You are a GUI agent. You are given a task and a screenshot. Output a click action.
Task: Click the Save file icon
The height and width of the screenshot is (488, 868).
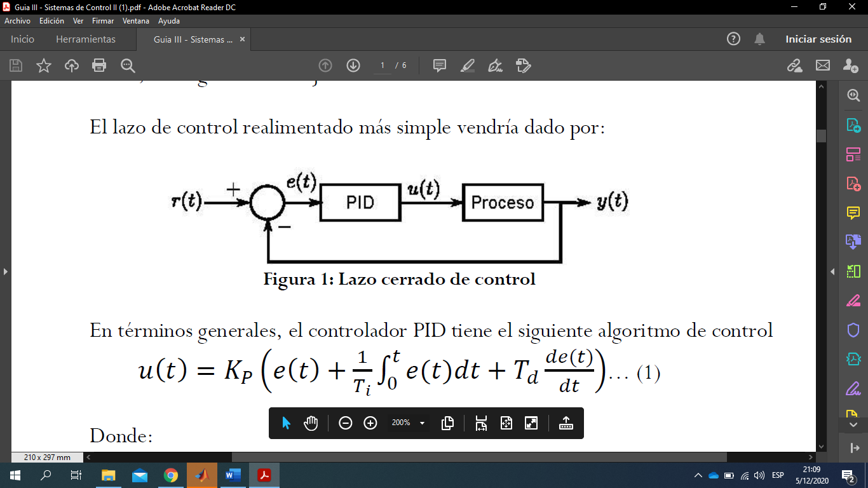[x=16, y=65]
